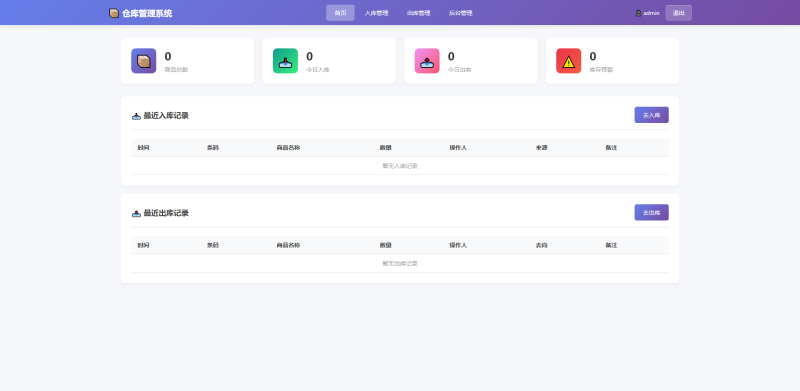Click the 最近入库记录 heading
Screen dimensions: 800x391
pos(166,116)
